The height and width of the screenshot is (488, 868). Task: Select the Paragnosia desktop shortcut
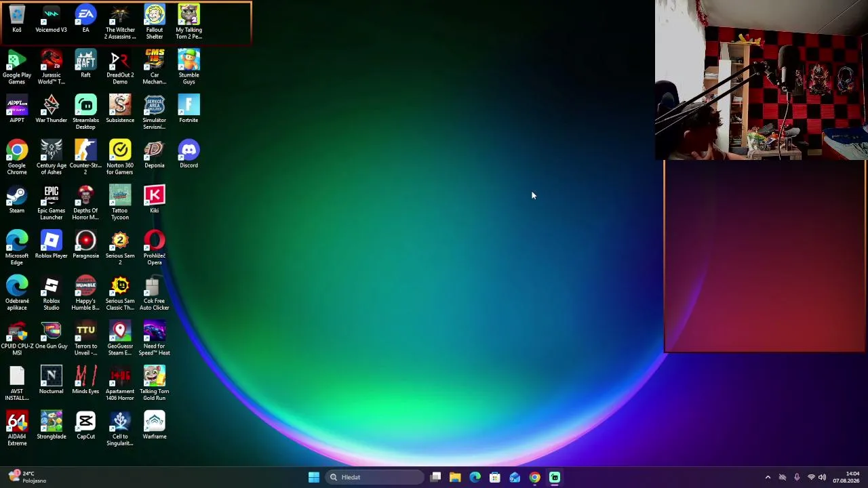[x=85, y=245]
